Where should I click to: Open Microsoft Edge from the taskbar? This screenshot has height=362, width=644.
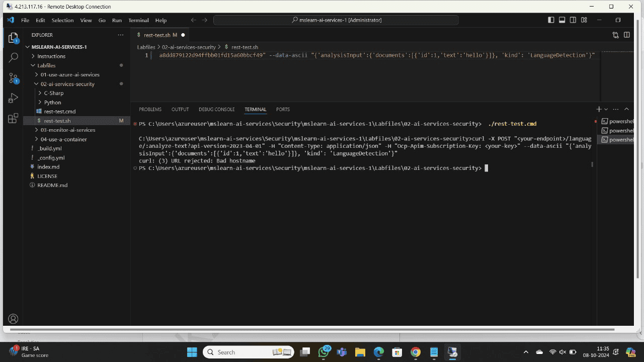click(x=378, y=352)
